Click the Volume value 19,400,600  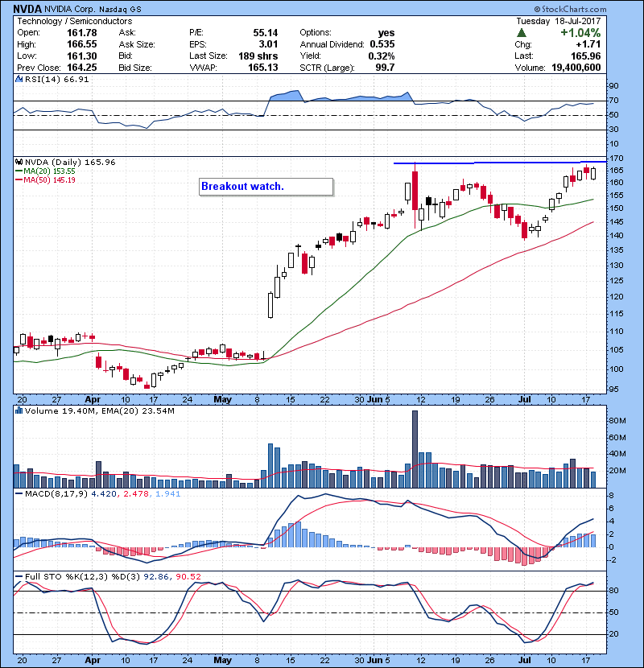[576, 68]
